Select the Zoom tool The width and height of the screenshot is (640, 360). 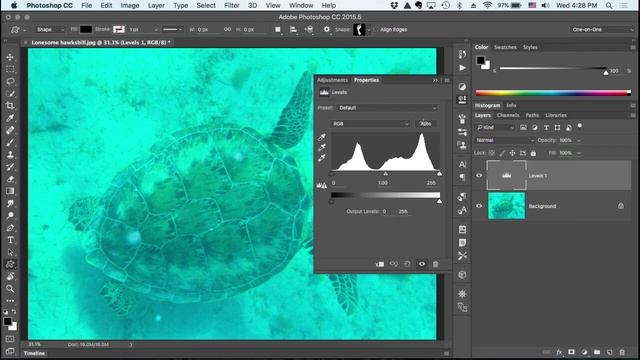point(10,289)
